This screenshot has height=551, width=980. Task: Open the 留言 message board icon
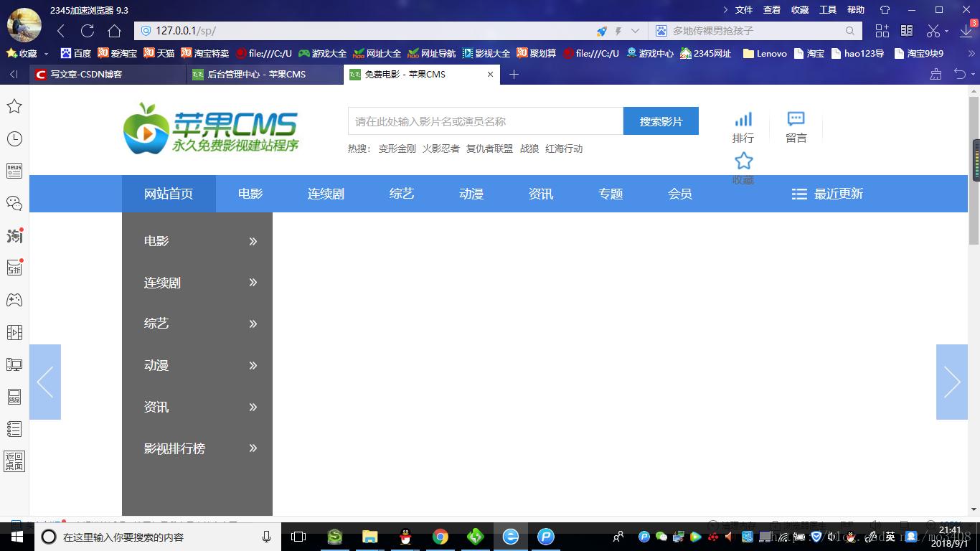click(x=796, y=120)
